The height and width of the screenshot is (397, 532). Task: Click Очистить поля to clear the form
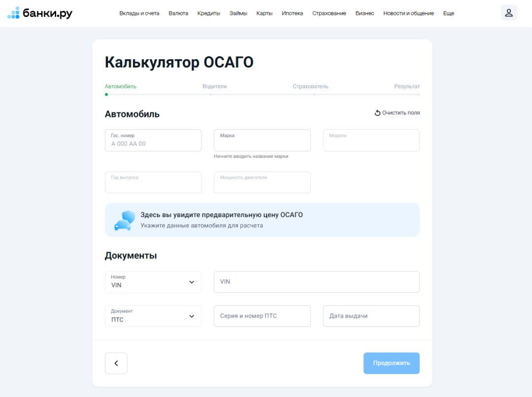click(x=400, y=112)
